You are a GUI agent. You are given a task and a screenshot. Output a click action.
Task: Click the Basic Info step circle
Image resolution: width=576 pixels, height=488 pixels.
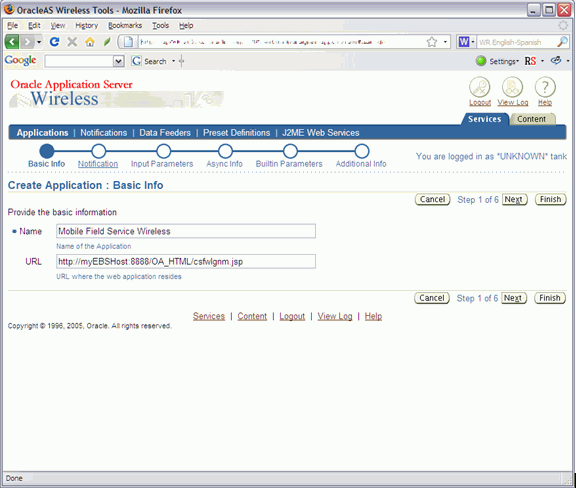[x=47, y=151]
